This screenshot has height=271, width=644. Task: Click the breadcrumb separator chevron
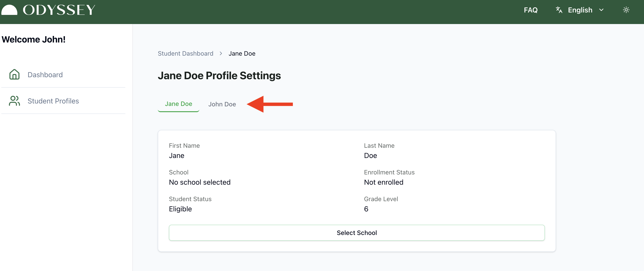[221, 54]
